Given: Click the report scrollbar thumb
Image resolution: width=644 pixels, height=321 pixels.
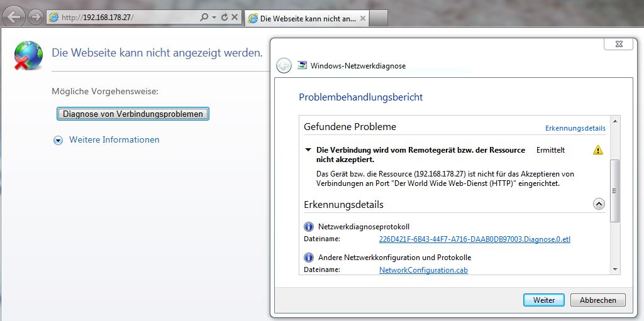Looking at the screenshot, I should [615, 191].
